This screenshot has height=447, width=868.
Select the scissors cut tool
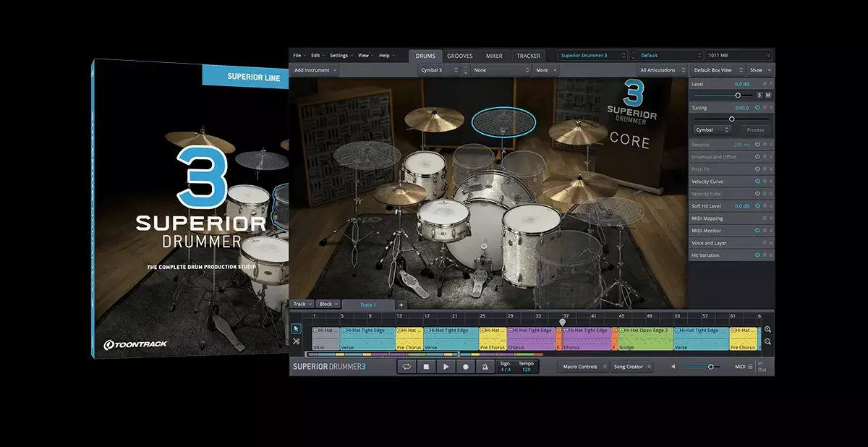[297, 341]
